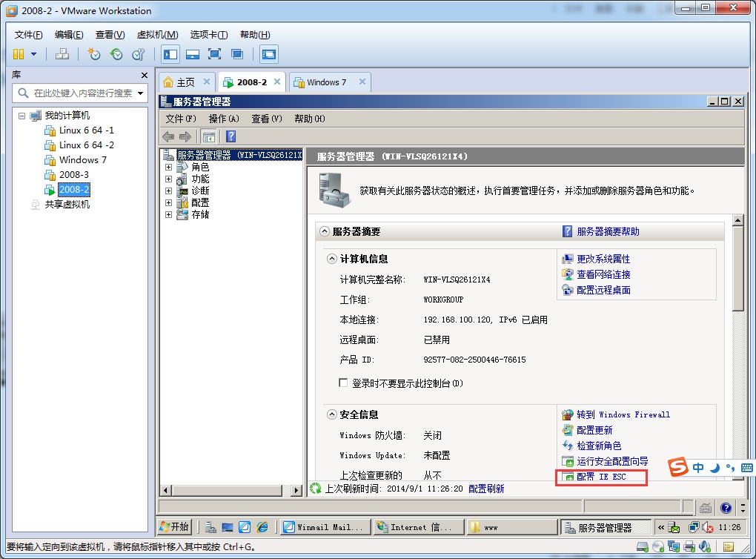This screenshot has height=559, width=756.
Task: Select 2008-3 virtual machine
Action: click(x=73, y=175)
